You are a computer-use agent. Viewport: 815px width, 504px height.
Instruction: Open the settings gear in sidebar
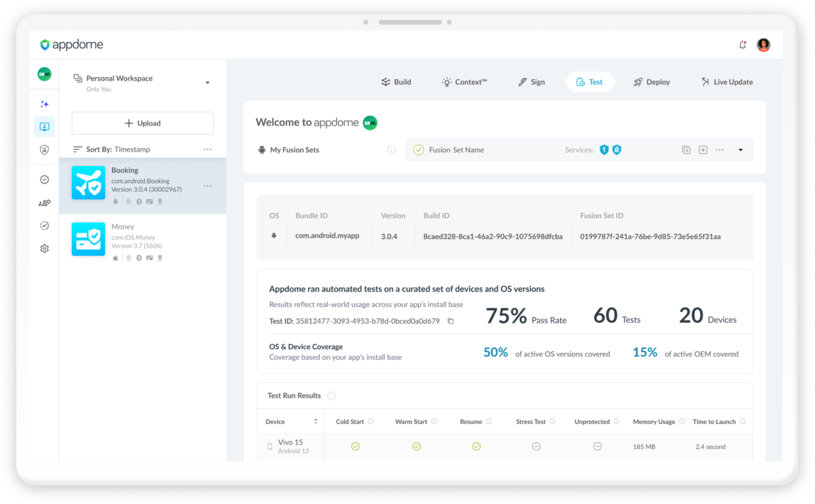pos(45,249)
